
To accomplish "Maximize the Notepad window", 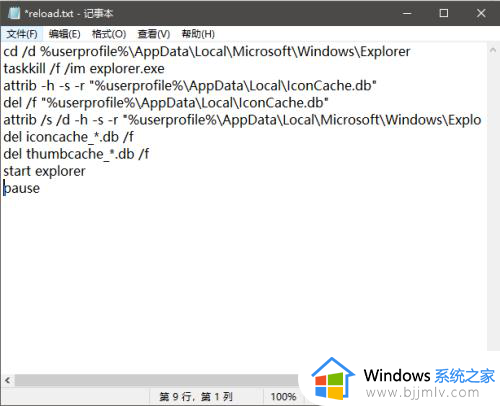I will 444,13.
